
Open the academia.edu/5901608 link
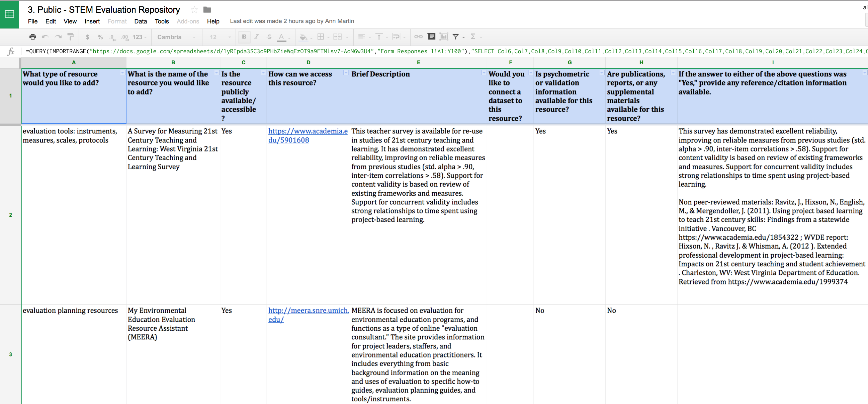[308, 136]
